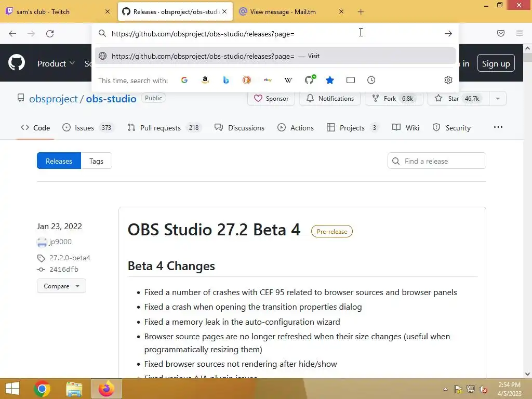The image size is (532, 399).
Task: Open a new browser tab with plus
Action: (x=361, y=12)
